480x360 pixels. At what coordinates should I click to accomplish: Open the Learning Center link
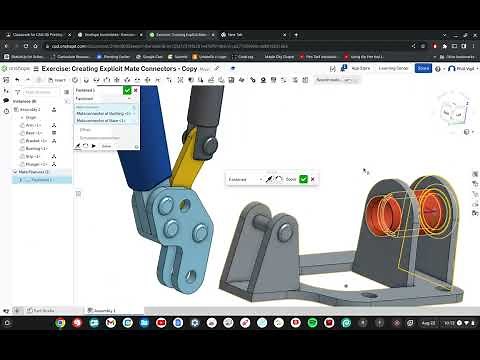click(x=393, y=68)
